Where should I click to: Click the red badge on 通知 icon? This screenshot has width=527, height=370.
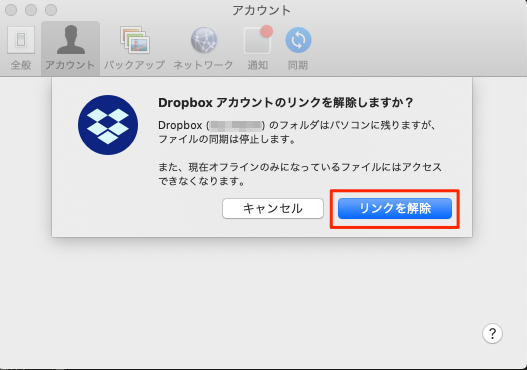267,31
